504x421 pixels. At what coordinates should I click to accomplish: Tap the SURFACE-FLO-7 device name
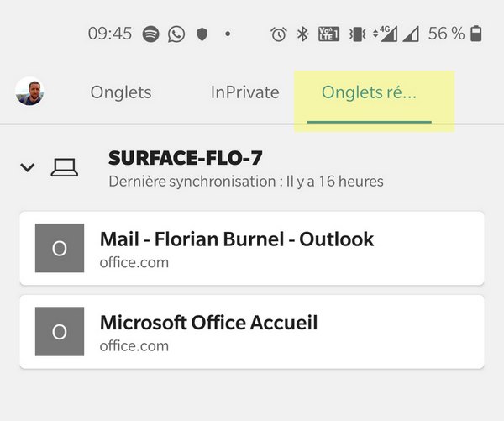pyautogui.click(x=186, y=158)
